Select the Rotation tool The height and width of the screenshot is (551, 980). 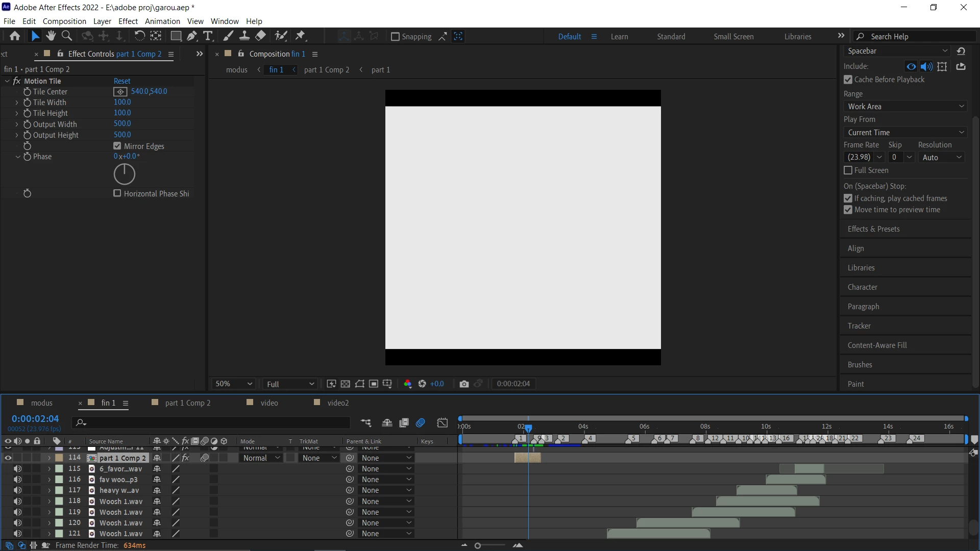click(139, 36)
